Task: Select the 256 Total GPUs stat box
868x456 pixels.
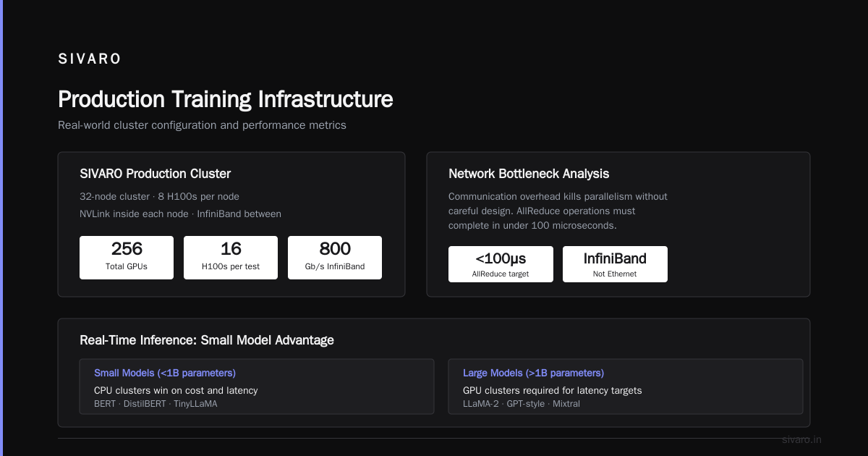Action: click(127, 258)
